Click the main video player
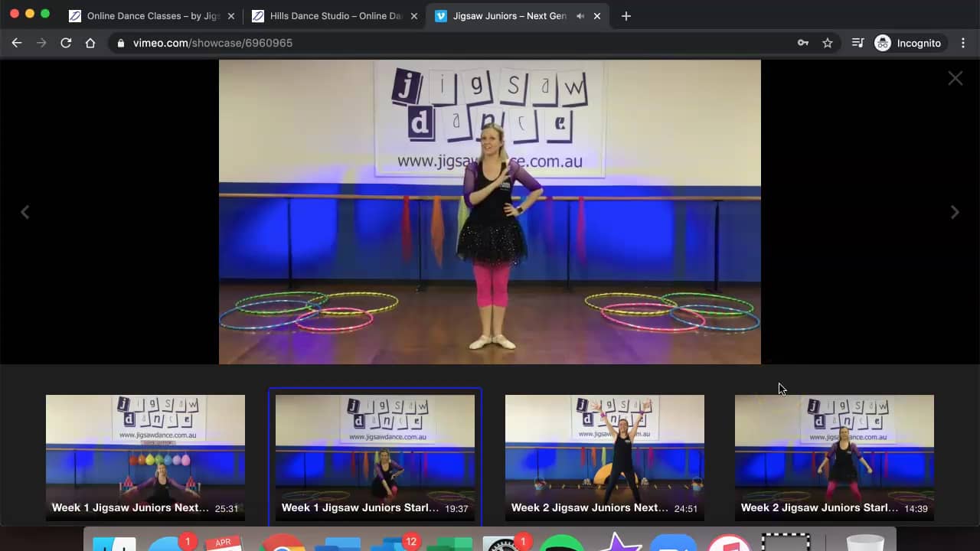The width and height of the screenshot is (980, 551). tap(490, 212)
